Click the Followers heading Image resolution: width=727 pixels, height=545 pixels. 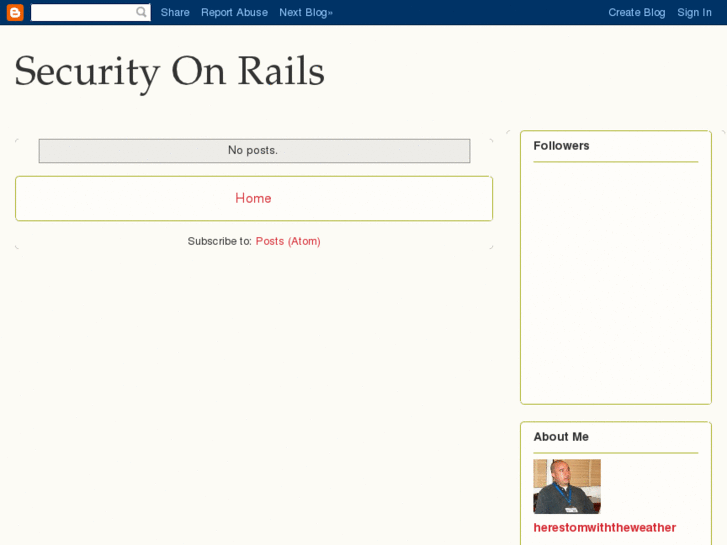[561, 146]
